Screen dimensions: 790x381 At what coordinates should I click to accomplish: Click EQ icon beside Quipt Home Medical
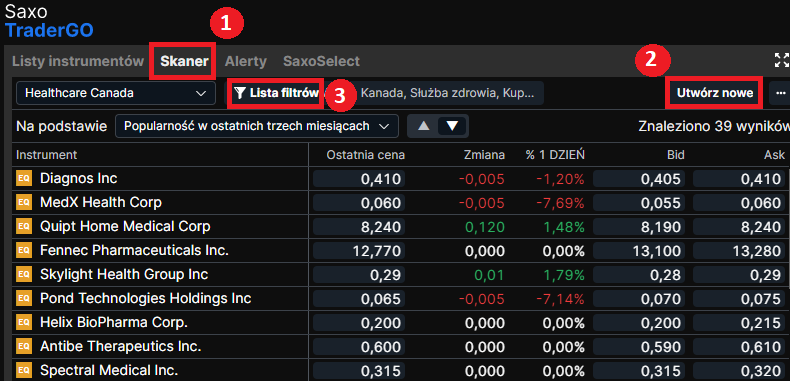(24, 226)
